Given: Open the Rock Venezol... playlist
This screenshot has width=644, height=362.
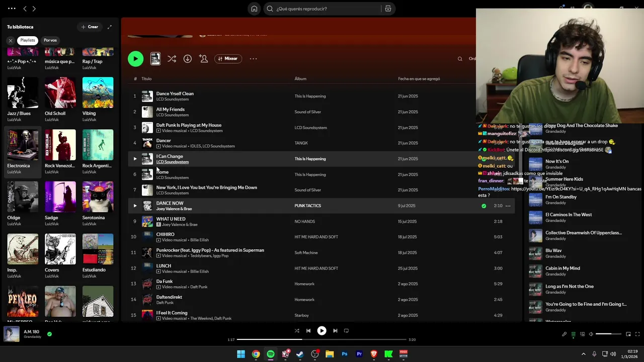Looking at the screenshot, I should point(60,152).
